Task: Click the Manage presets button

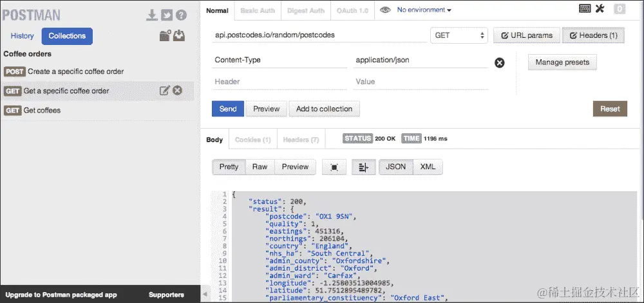Action: pyautogui.click(x=562, y=62)
